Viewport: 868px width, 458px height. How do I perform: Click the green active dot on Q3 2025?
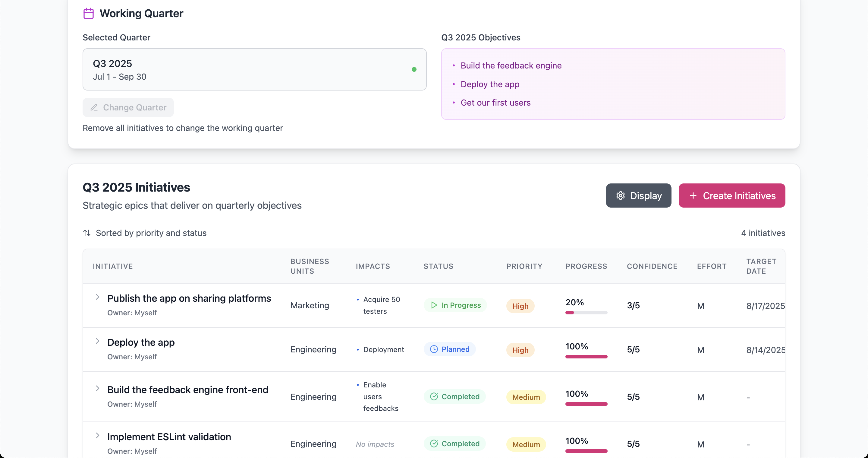pos(414,69)
